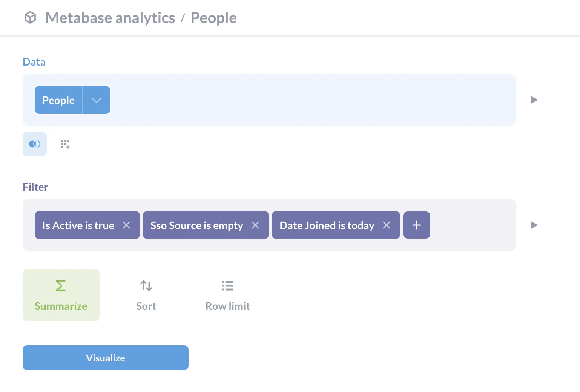Edit the Date Joined is today filter

(327, 225)
